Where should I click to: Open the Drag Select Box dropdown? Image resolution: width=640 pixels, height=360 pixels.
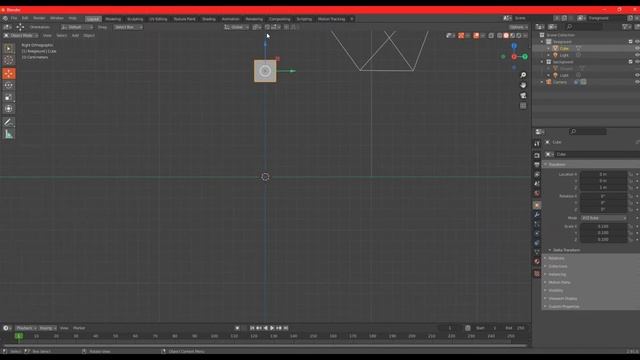128,27
